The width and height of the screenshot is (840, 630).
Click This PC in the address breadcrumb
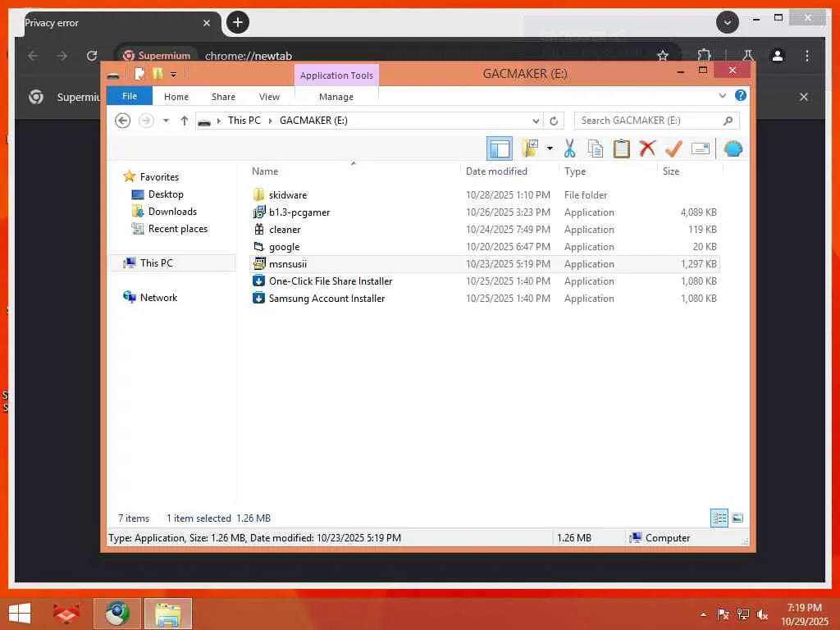[x=244, y=121]
